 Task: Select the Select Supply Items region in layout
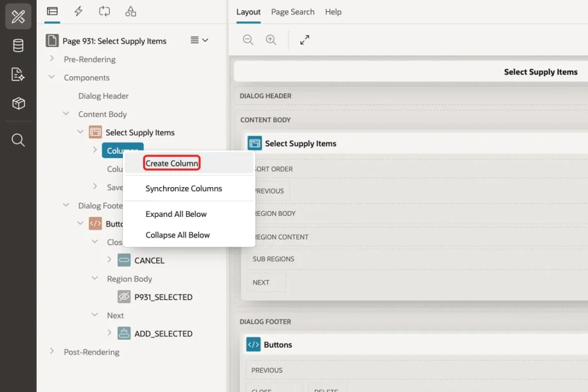tap(301, 143)
